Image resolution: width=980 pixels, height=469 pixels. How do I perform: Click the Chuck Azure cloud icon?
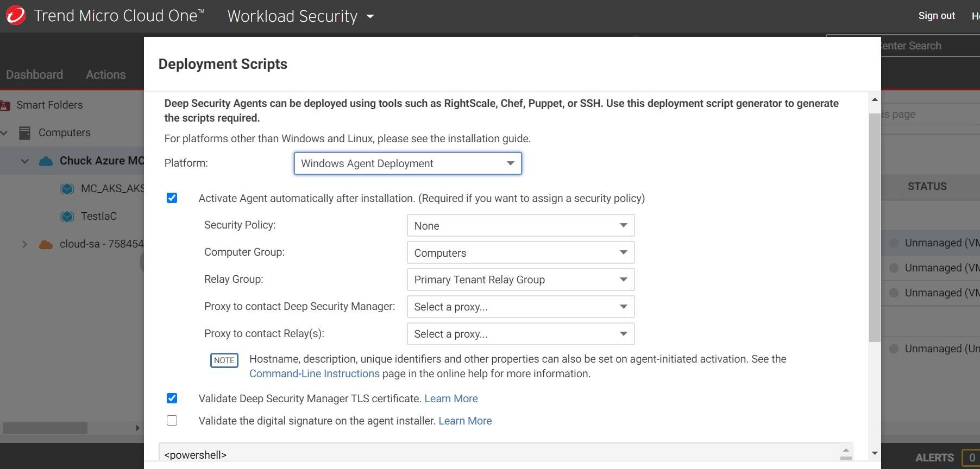click(x=46, y=161)
